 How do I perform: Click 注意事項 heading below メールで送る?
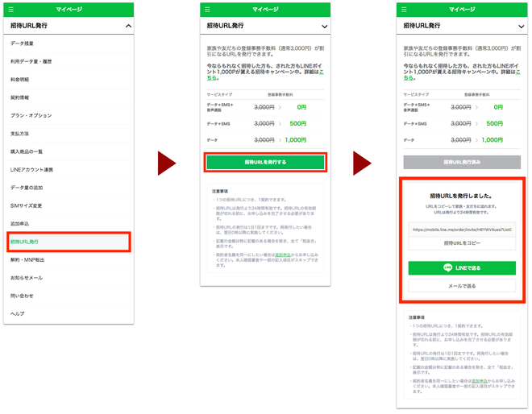point(416,317)
